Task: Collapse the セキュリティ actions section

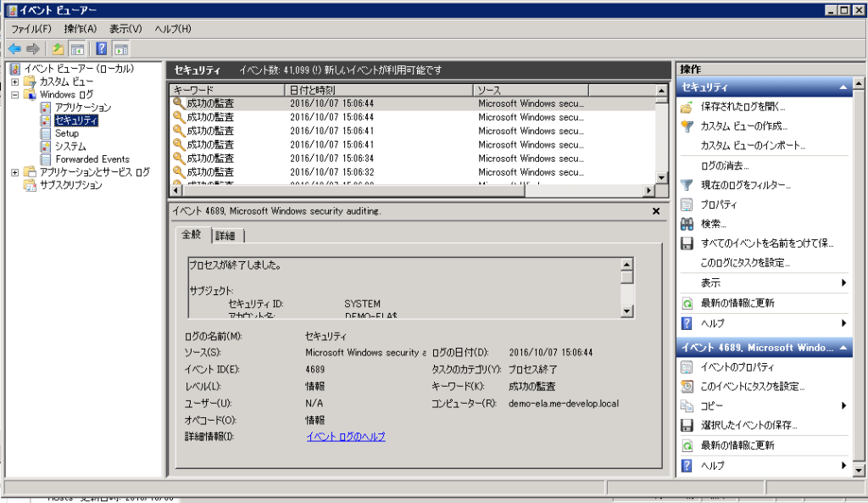Action: point(843,87)
